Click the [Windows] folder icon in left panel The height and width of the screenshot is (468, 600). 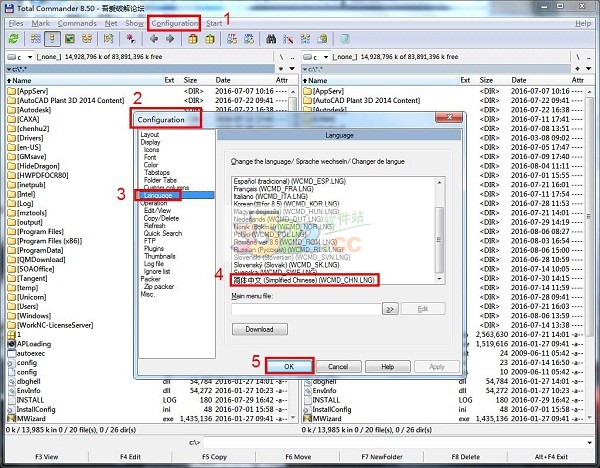(x=11, y=316)
